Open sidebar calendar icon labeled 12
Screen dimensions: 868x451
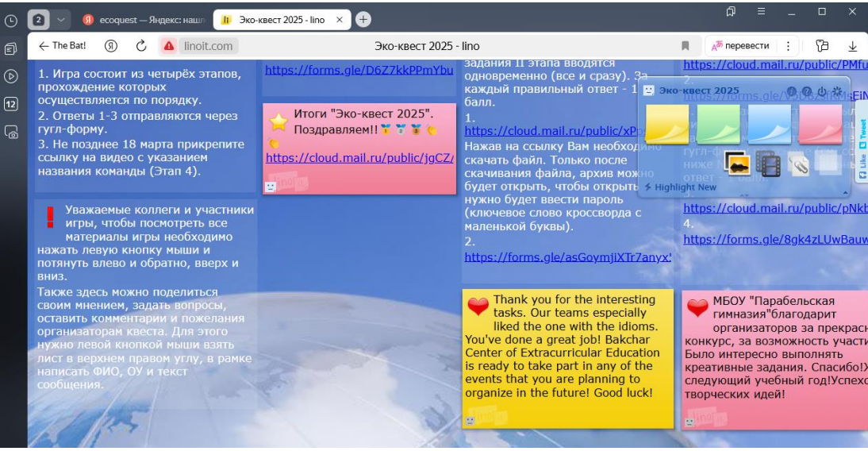tap(10, 104)
